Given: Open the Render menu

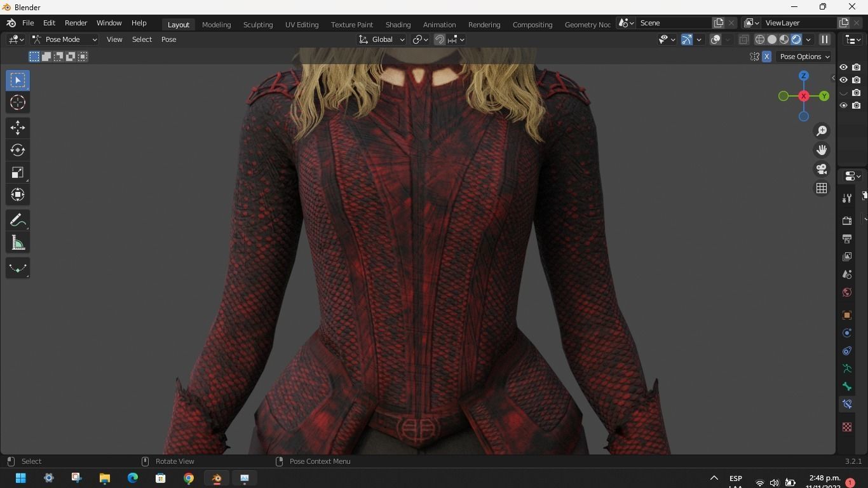Looking at the screenshot, I should (x=76, y=23).
